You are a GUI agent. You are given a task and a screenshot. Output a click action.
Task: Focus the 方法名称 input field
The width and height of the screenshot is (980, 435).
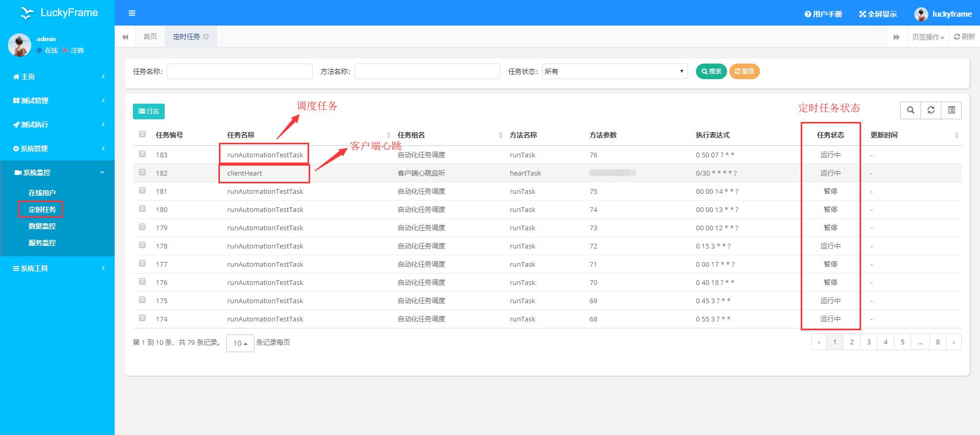427,71
